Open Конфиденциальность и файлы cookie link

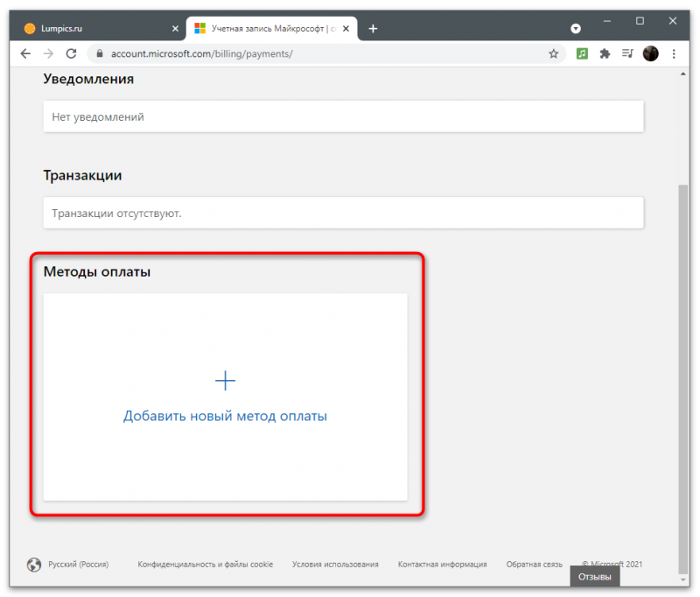point(206,565)
